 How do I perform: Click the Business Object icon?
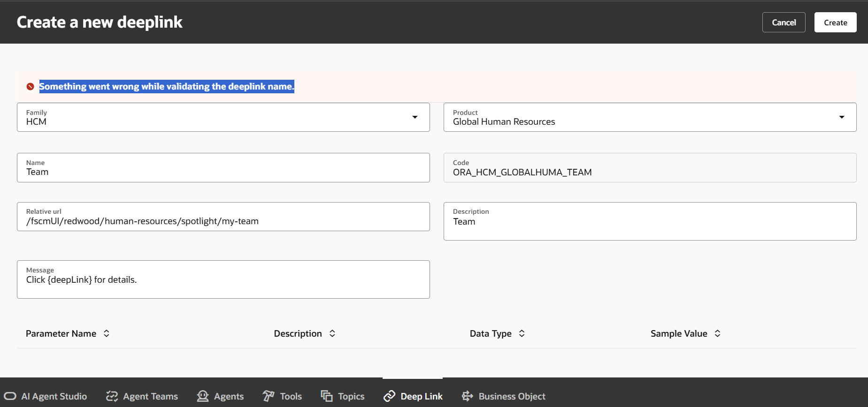pyautogui.click(x=468, y=396)
